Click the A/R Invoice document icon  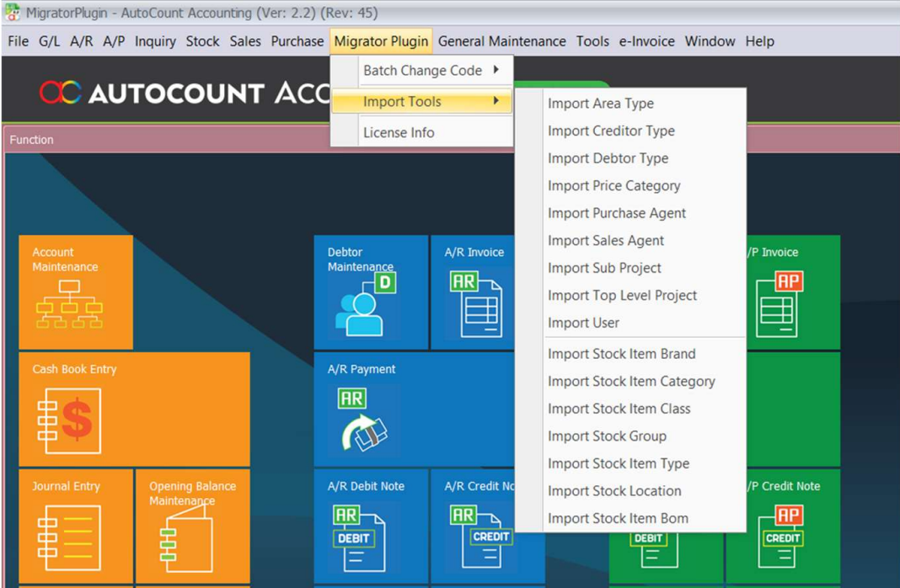tap(476, 305)
